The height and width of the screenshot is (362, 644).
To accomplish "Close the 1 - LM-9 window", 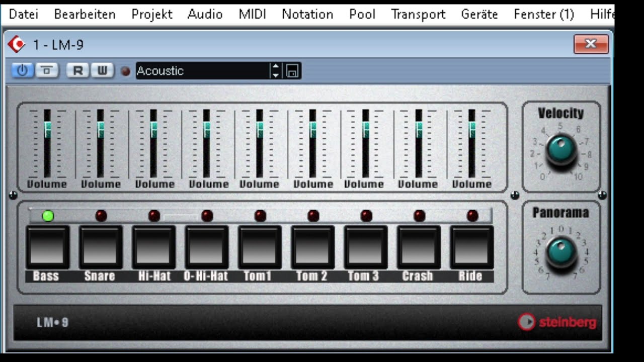I will (591, 44).
